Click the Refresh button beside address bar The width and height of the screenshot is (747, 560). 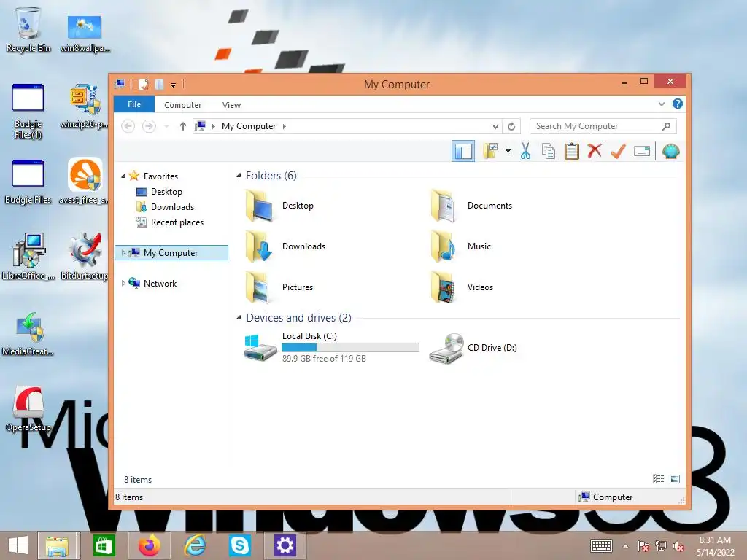click(x=511, y=126)
